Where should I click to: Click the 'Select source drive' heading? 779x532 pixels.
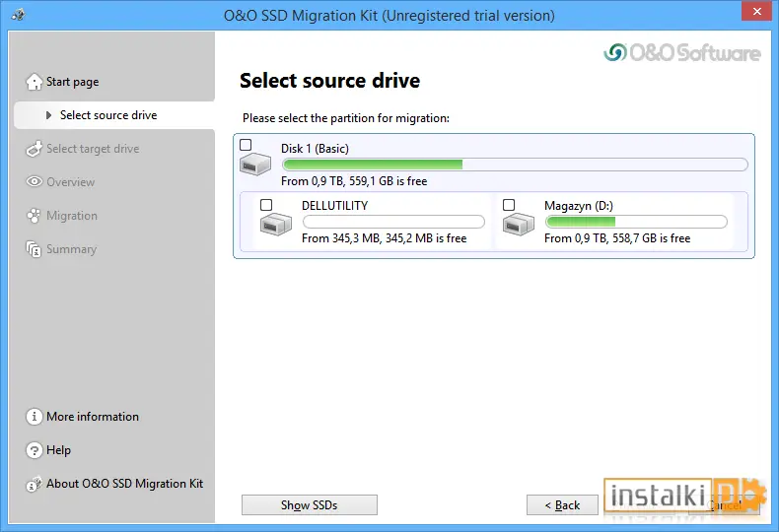tap(330, 81)
